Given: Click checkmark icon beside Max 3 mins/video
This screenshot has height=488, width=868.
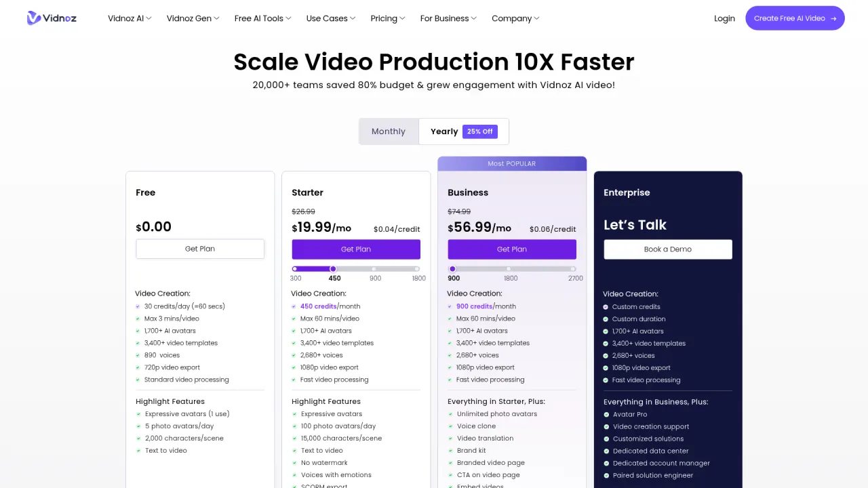Looking at the screenshot, I should 138,319.
